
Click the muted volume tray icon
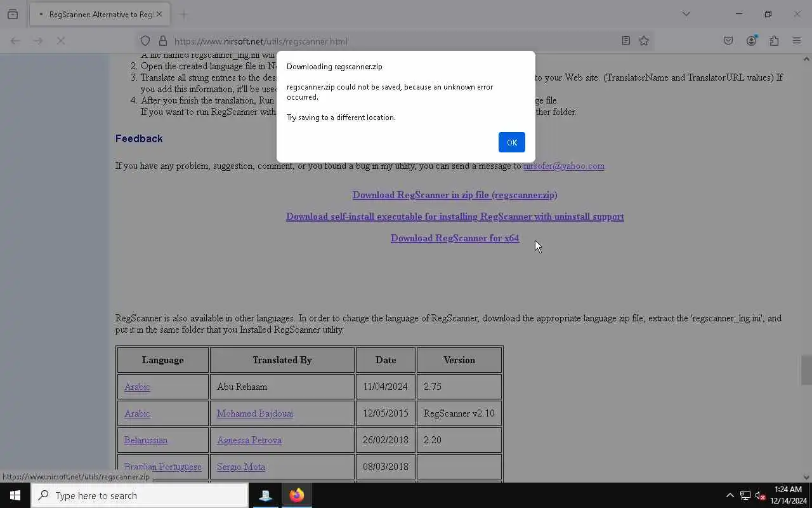[x=761, y=495]
